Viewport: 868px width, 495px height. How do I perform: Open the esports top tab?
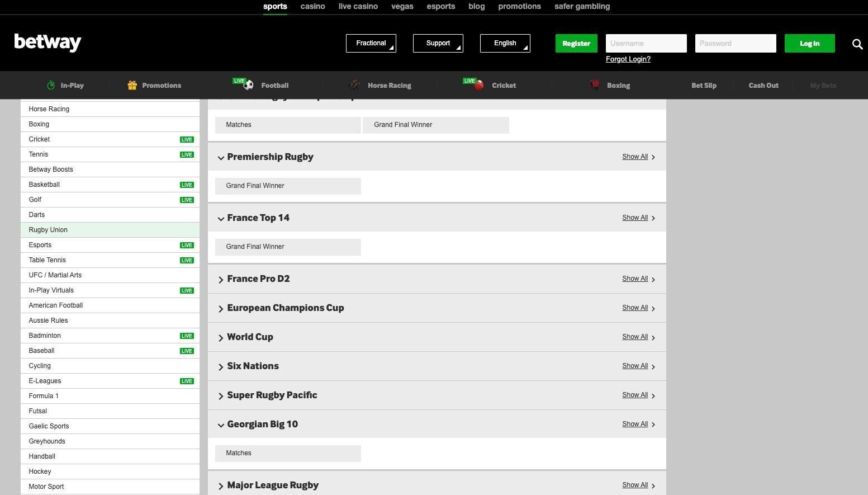tap(441, 6)
